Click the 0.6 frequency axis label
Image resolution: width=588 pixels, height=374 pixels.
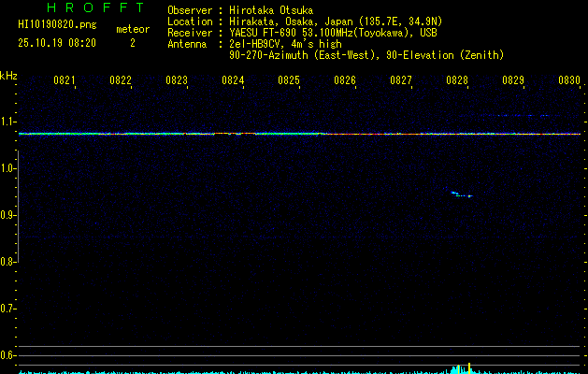8,355
